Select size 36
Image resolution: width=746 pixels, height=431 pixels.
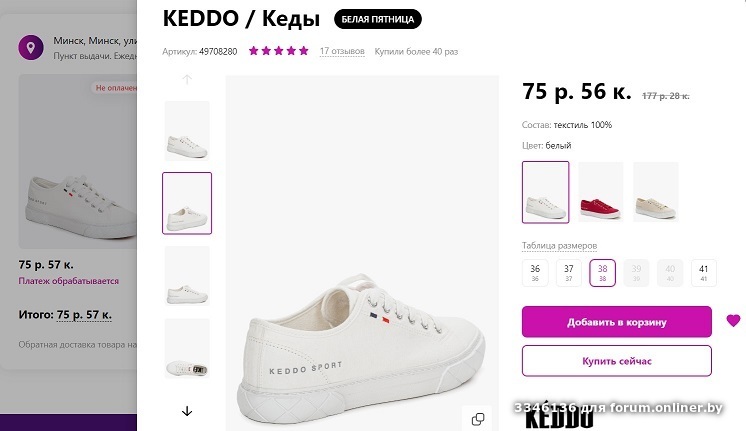point(535,273)
